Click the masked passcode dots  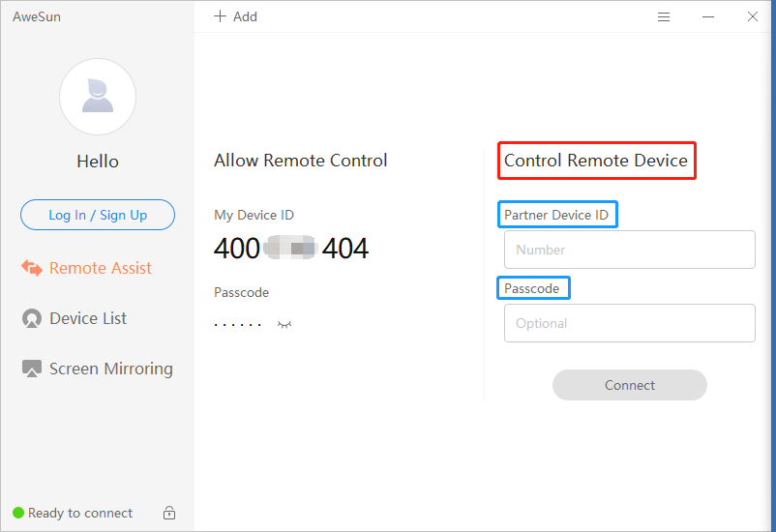[238, 324]
